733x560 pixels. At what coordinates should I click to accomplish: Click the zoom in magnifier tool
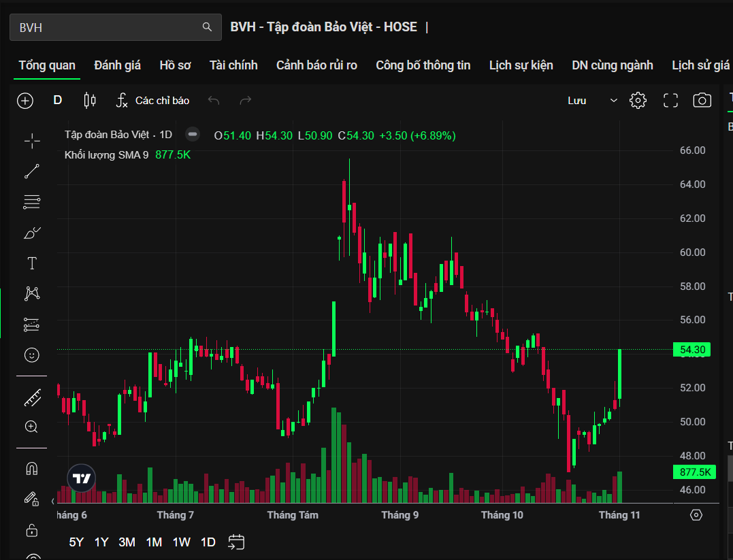[x=32, y=427]
